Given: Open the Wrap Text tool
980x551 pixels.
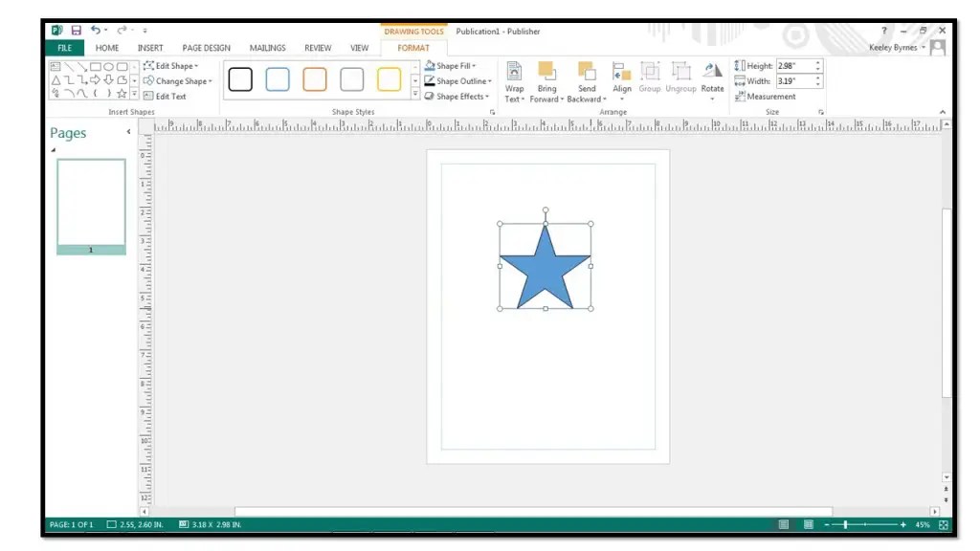Looking at the screenshot, I should pos(514,81).
